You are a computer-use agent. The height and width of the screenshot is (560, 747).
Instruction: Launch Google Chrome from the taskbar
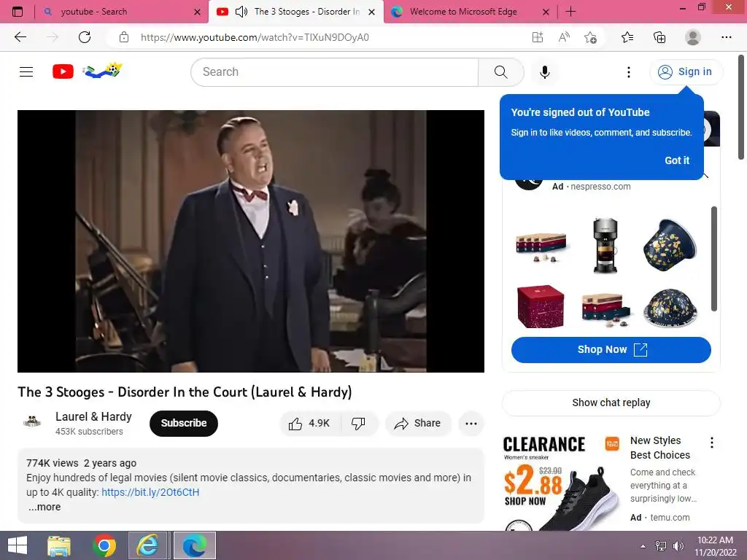tap(104, 545)
